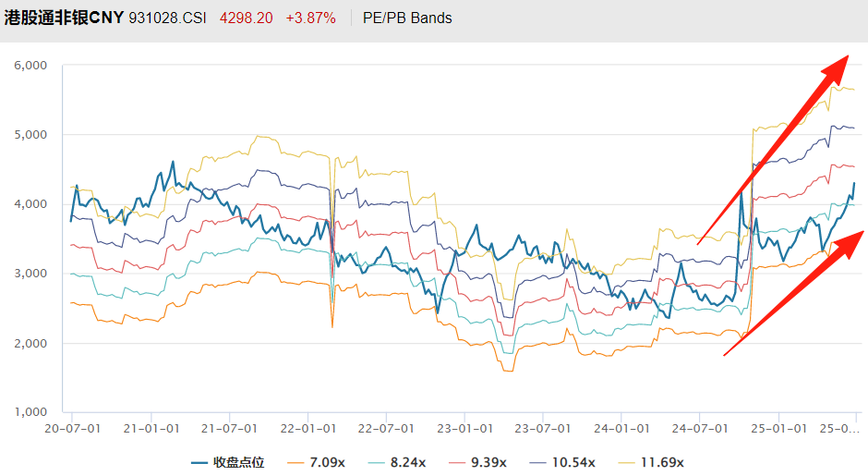Select the 23-07-01 date tick label

(x=541, y=428)
